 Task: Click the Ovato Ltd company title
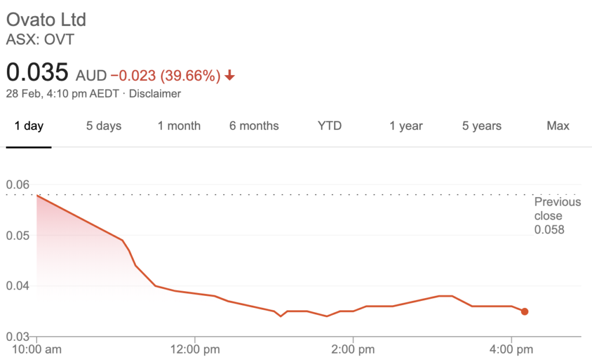coord(46,20)
